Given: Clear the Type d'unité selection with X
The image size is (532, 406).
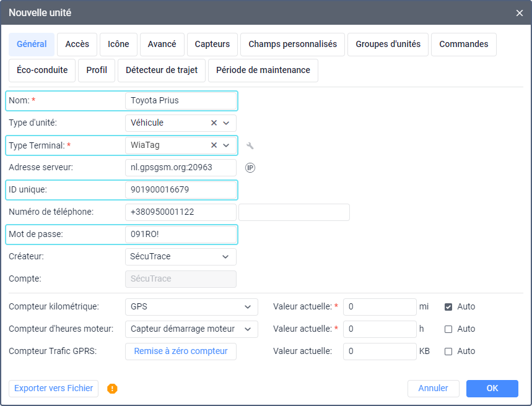Looking at the screenshot, I should coord(214,123).
